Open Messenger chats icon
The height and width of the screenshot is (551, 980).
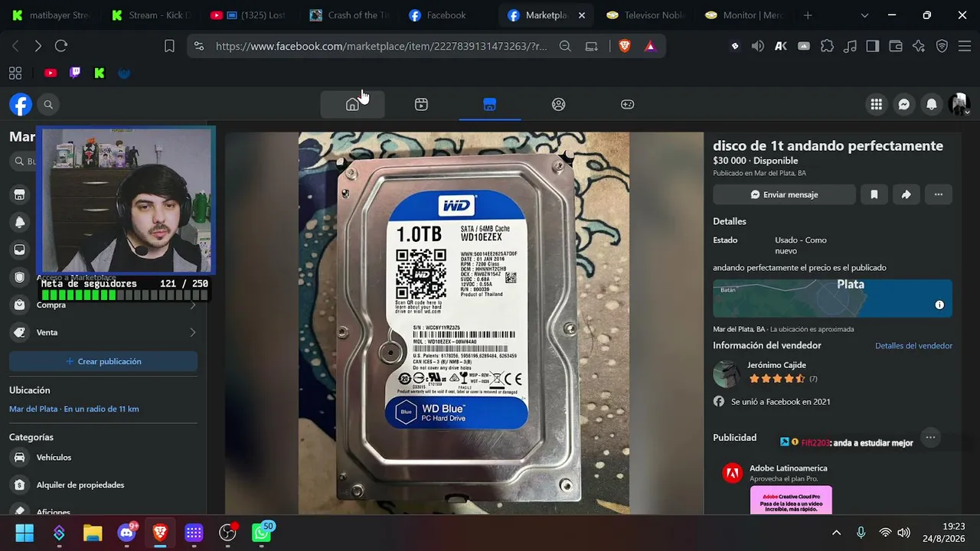[904, 104]
